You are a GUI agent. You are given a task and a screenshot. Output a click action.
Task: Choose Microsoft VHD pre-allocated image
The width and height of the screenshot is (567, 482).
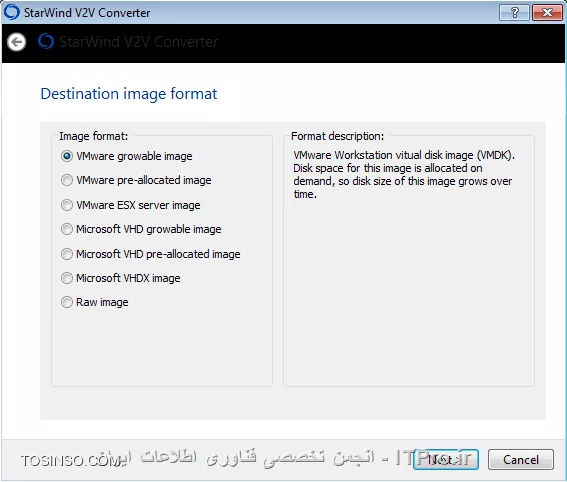point(150,254)
